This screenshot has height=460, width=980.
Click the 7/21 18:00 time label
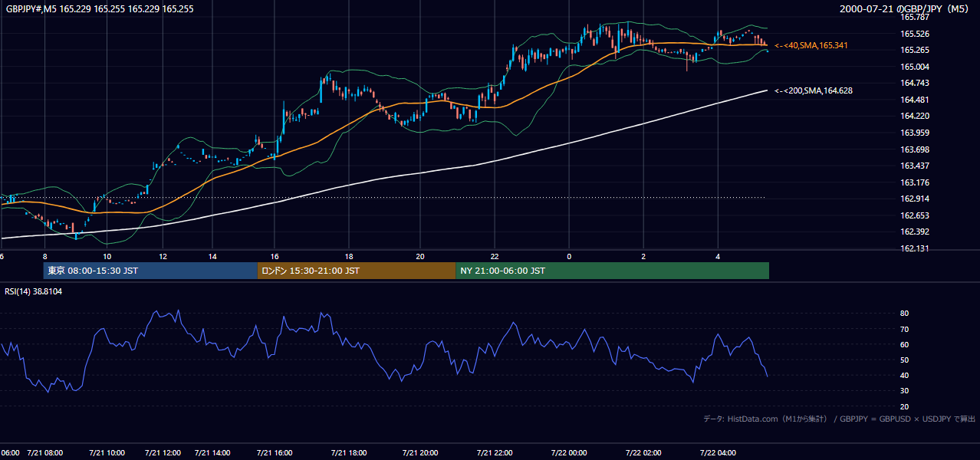(x=349, y=453)
